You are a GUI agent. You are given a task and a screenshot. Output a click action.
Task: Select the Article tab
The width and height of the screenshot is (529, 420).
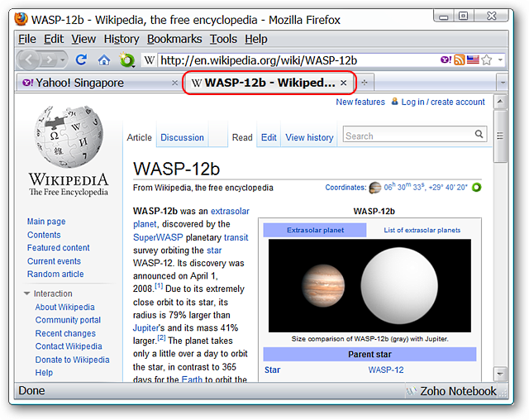point(140,137)
